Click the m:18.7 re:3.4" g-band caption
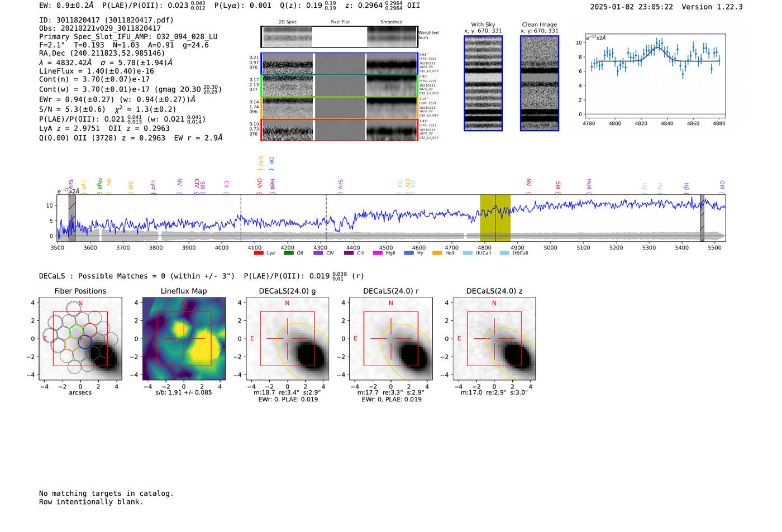The width and height of the screenshot is (782, 532). (287, 392)
